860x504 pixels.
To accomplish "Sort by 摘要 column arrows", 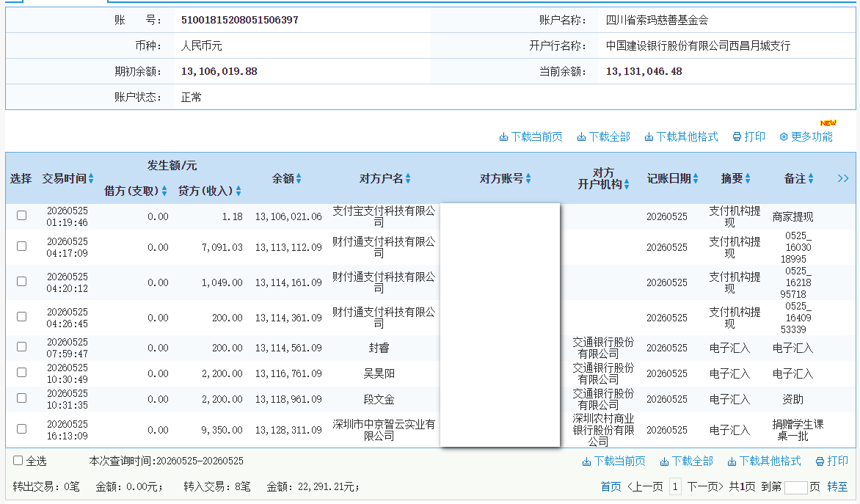I will point(747,178).
